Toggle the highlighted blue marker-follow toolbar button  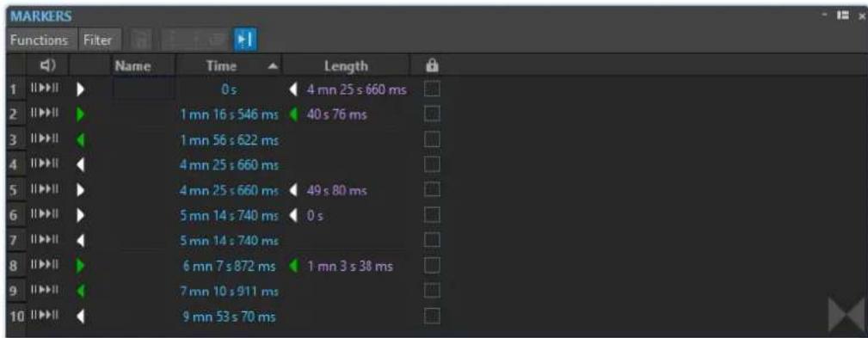pos(244,40)
